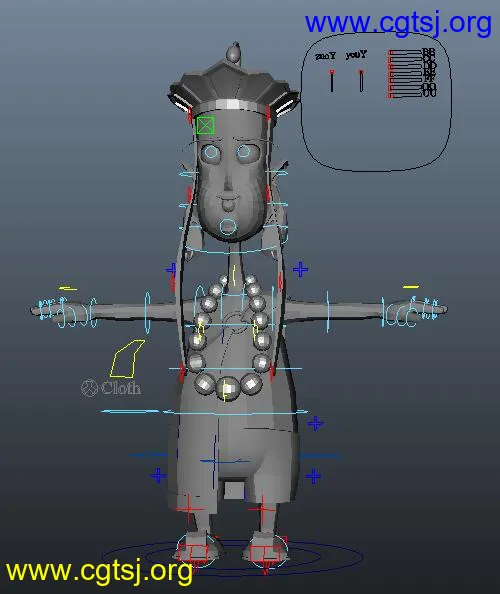
Task: Select the cyan circle on the screen-left eye
Action: [211, 152]
